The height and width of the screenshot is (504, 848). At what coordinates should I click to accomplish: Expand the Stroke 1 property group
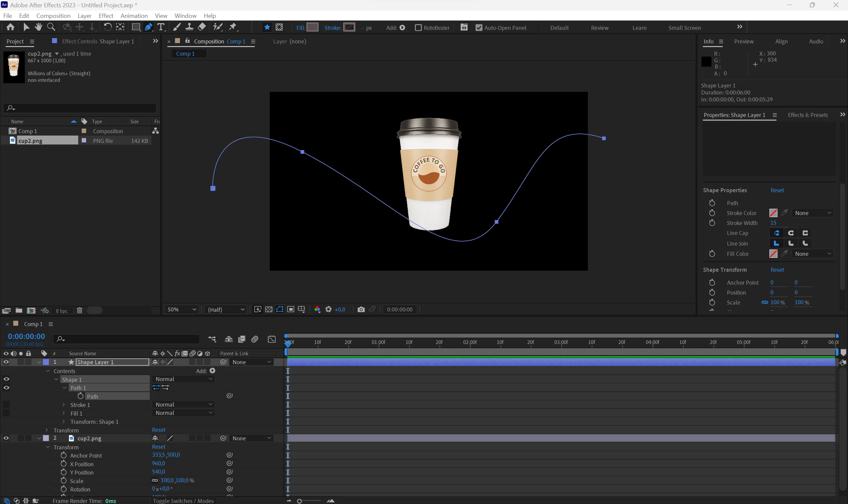click(x=64, y=405)
